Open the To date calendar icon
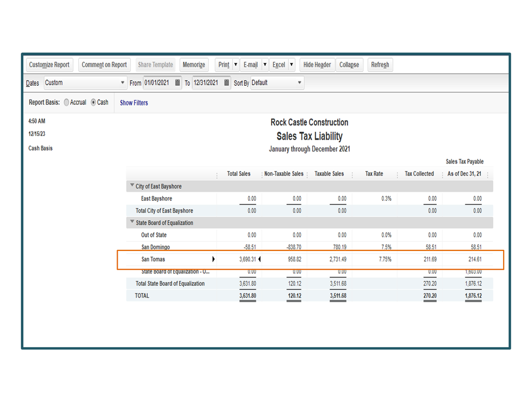The image size is (532, 399). pos(227,83)
